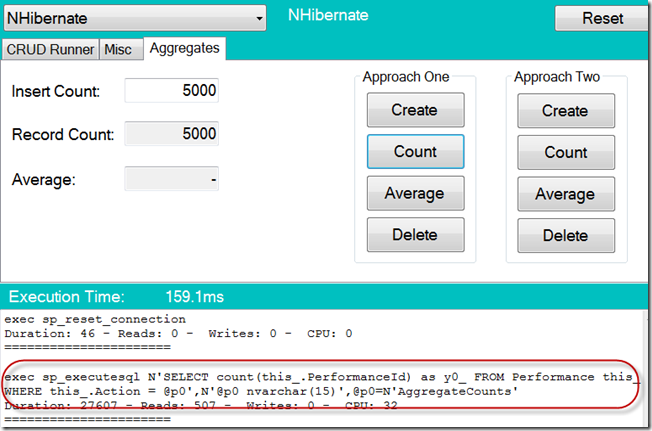
Task: Click the 'Insert Count:' label
Action: (56, 91)
